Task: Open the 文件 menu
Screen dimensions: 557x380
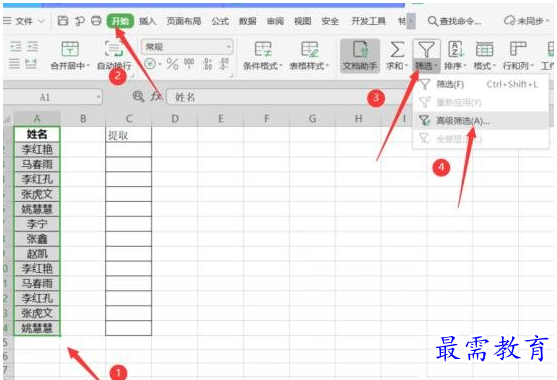Action: (24, 21)
